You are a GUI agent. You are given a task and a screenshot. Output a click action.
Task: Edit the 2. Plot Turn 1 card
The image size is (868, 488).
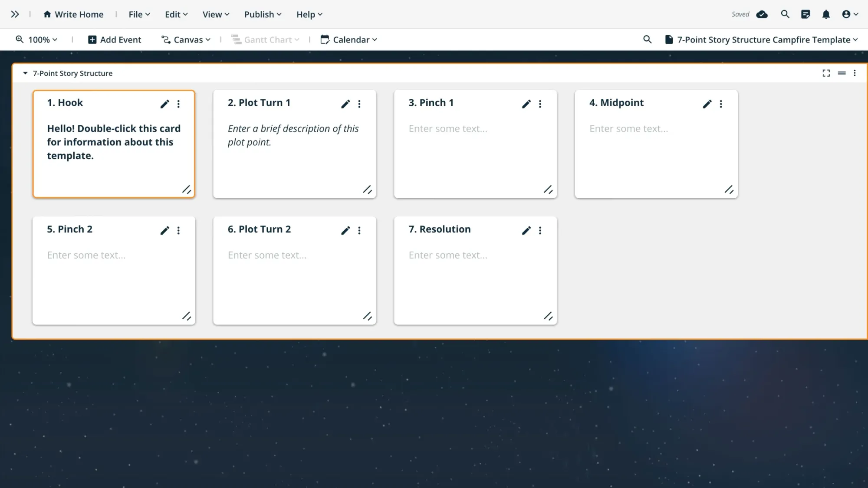(x=345, y=104)
